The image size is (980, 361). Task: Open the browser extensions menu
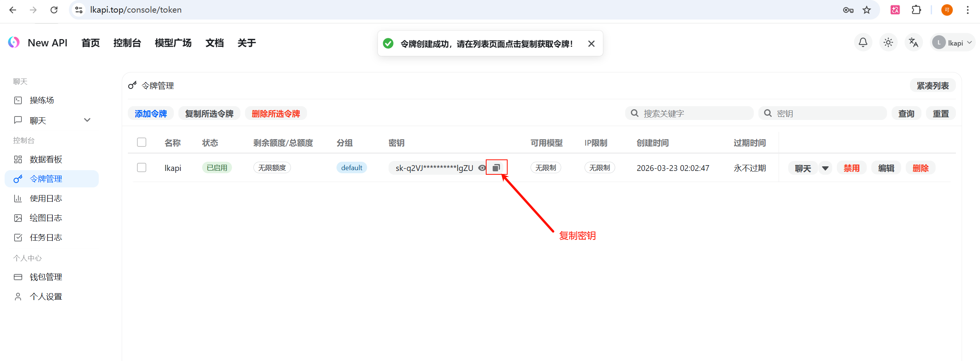(x=916, y=10)
